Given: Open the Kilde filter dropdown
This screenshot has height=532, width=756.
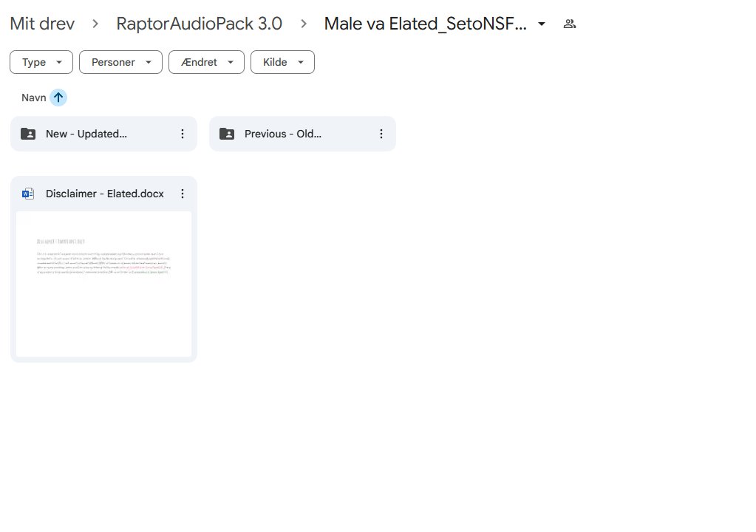Looking at the screenshot, I should (282, 62).
